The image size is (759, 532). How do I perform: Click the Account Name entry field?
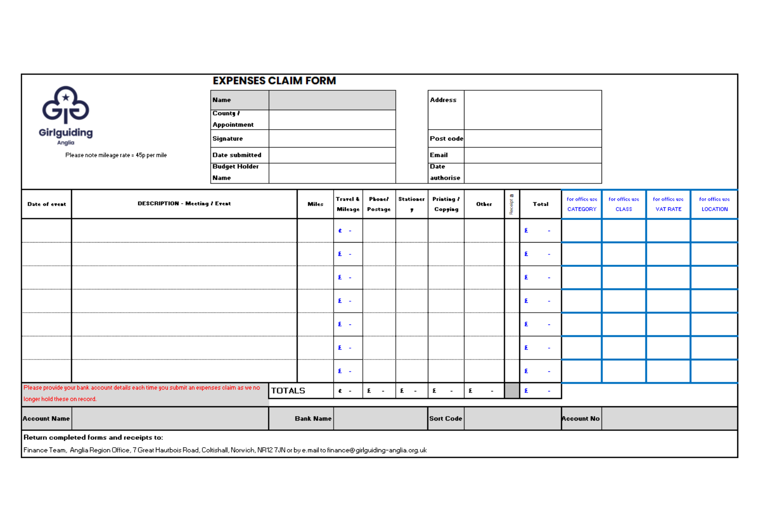click(x=170, y=419)
